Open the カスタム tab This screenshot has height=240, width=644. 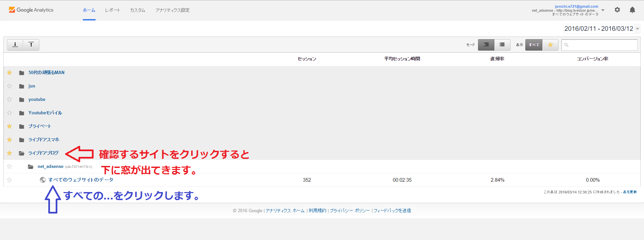point(138,10)
